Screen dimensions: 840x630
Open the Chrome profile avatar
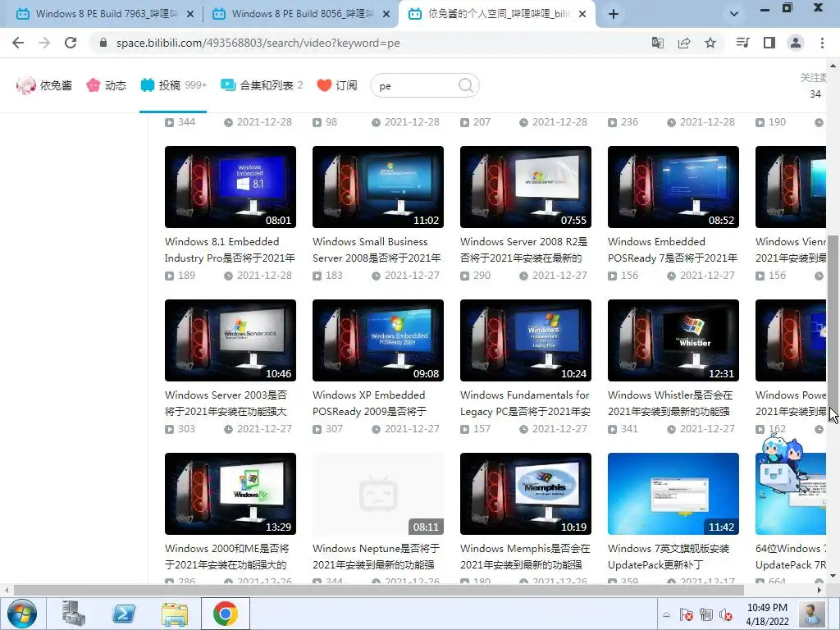tap(796, 43)
